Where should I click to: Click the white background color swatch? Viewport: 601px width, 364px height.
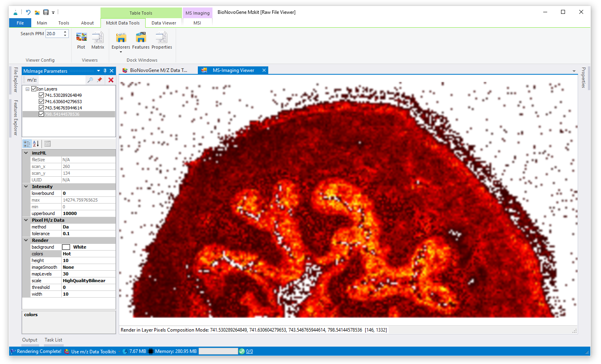coord(66,247)
